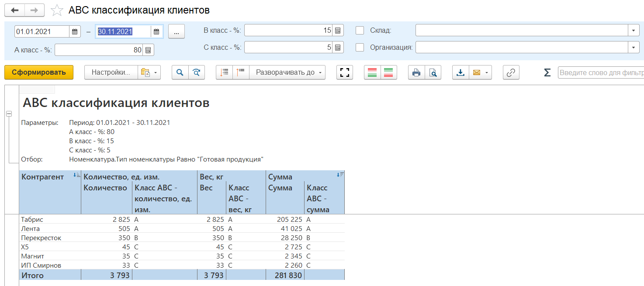Click the back navigation arrow

[x=14, y=10]
